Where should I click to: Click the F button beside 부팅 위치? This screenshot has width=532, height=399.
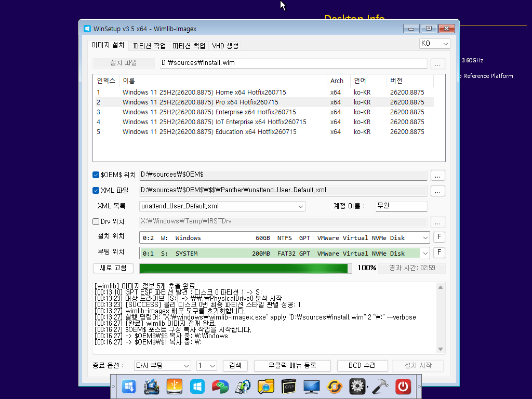pos(439,252)
